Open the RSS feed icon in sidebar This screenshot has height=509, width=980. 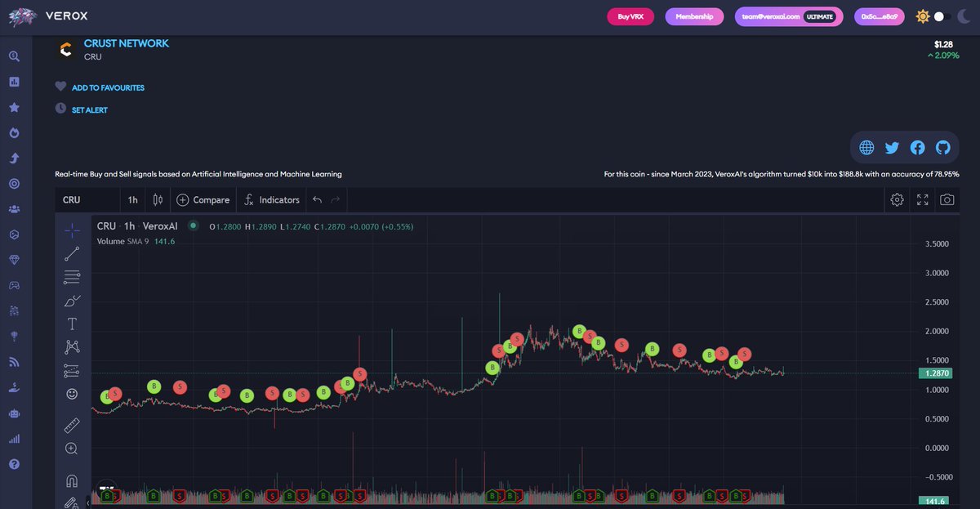point(14,362)
